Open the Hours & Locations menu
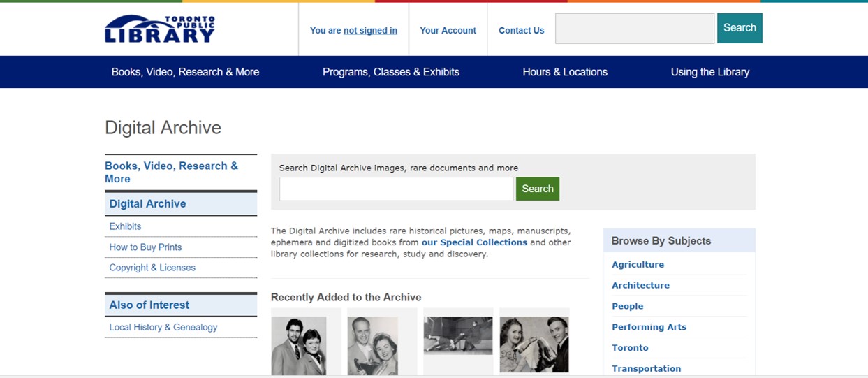The image size is (868, 378). [x=565, y=72]
